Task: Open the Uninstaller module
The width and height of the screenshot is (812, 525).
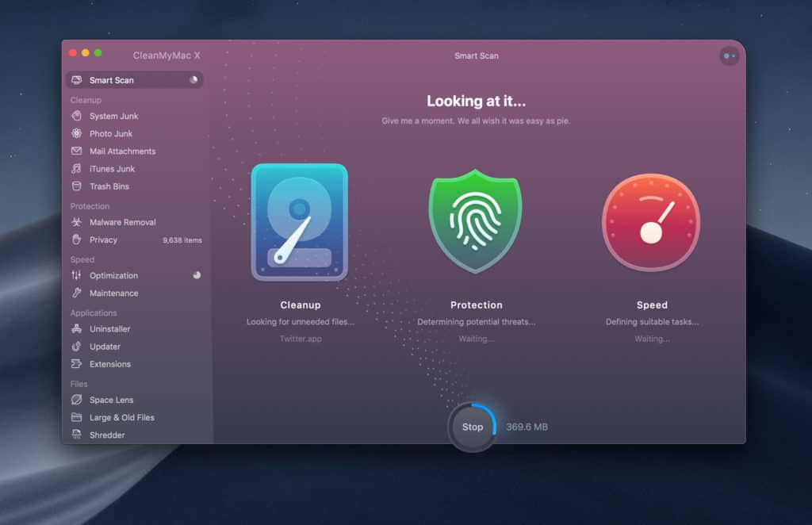Action: tap(135, 328)
